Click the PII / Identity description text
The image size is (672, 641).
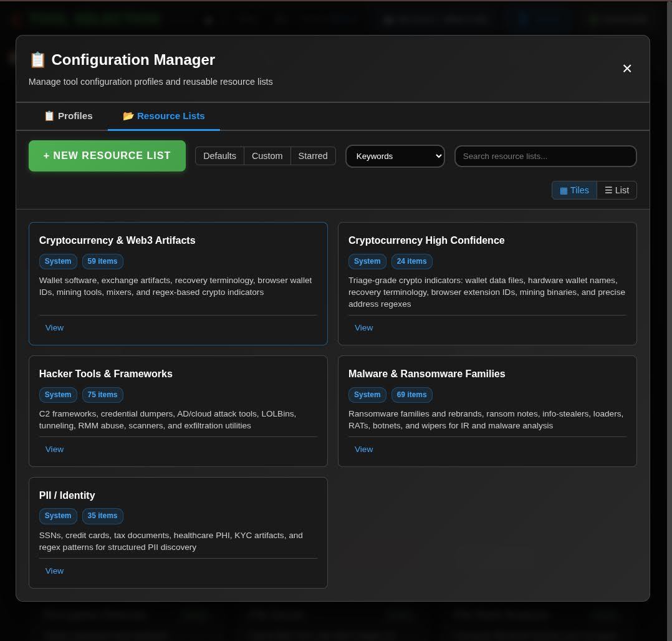tap(171, 541)
